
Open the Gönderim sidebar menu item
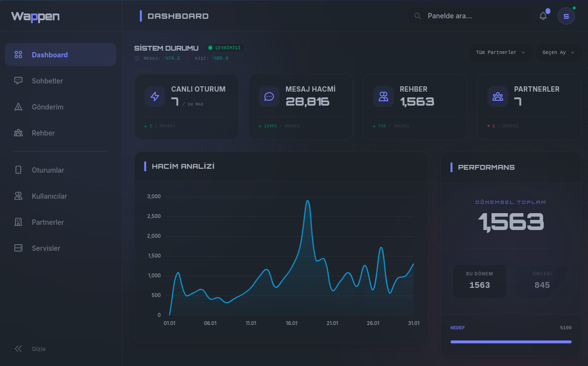[47, 107]
